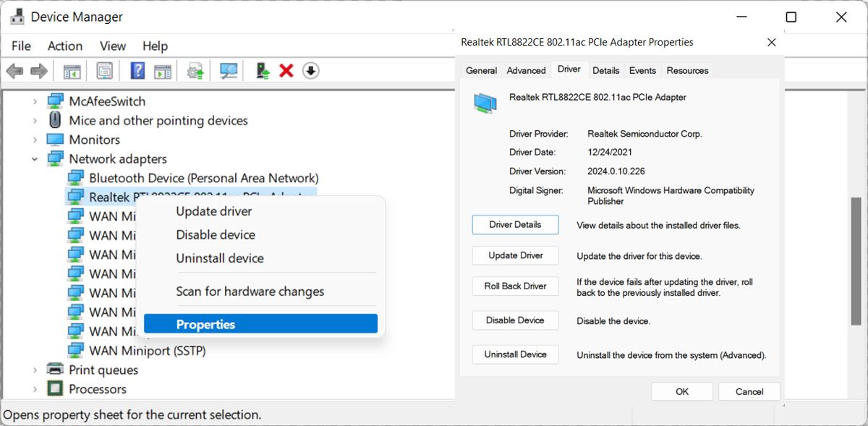This screenshot has height=426, width=868.
Task: Switch to the Advanced tab
Action: pyautogui.click(x=526, y=70)
